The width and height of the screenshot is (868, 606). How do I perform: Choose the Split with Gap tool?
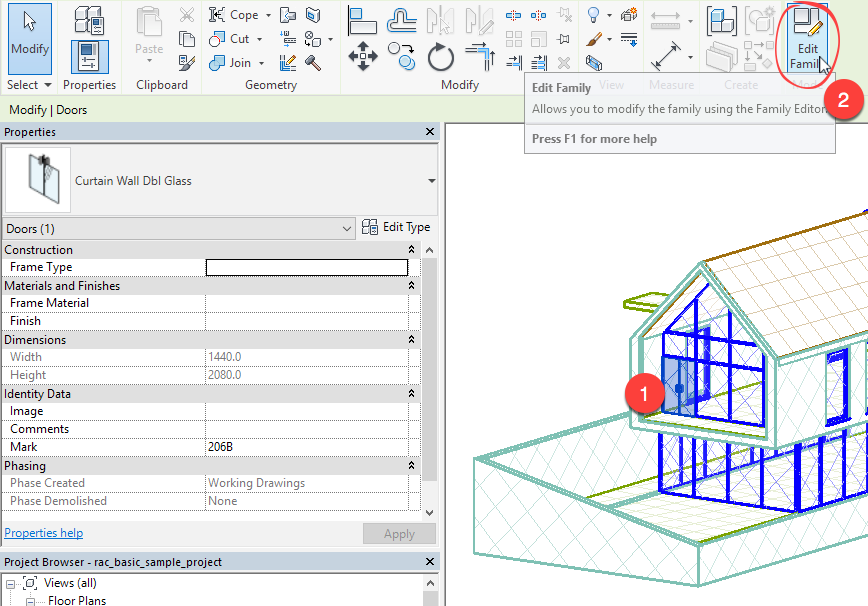pos(538,15)
